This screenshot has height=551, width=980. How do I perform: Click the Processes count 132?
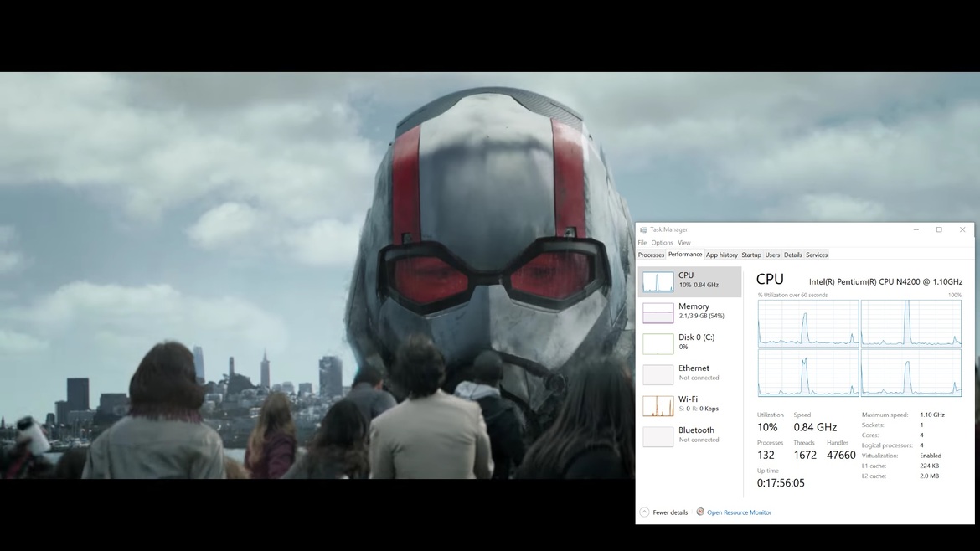coord(766,456)
